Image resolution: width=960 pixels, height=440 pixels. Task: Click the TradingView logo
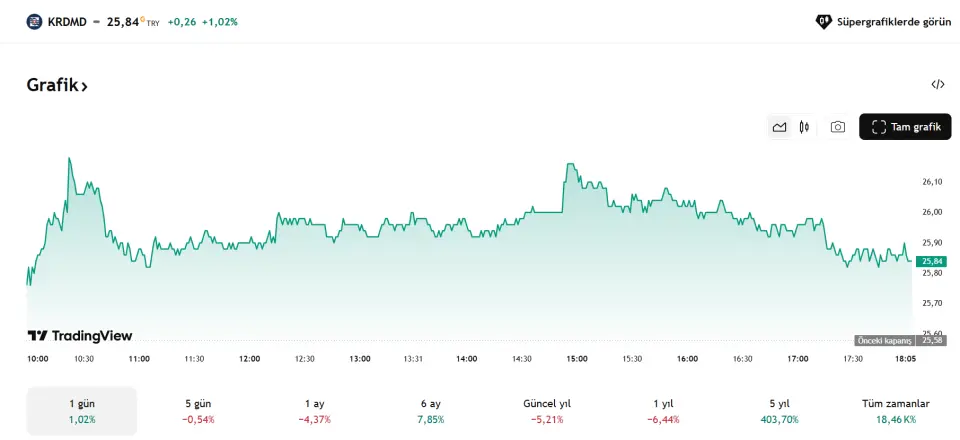point(80,336)
